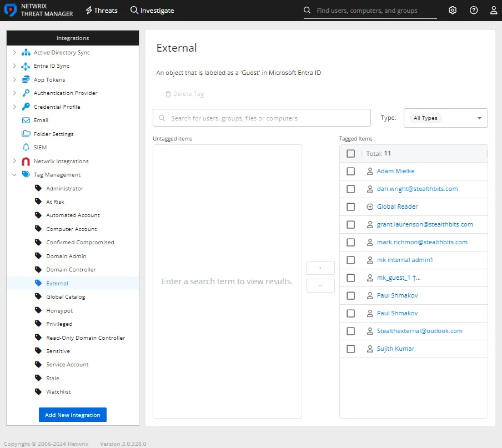Click the user icon beside Adam Mielke
Viewport: 502px width, 448px height.
tap(370, 171)
